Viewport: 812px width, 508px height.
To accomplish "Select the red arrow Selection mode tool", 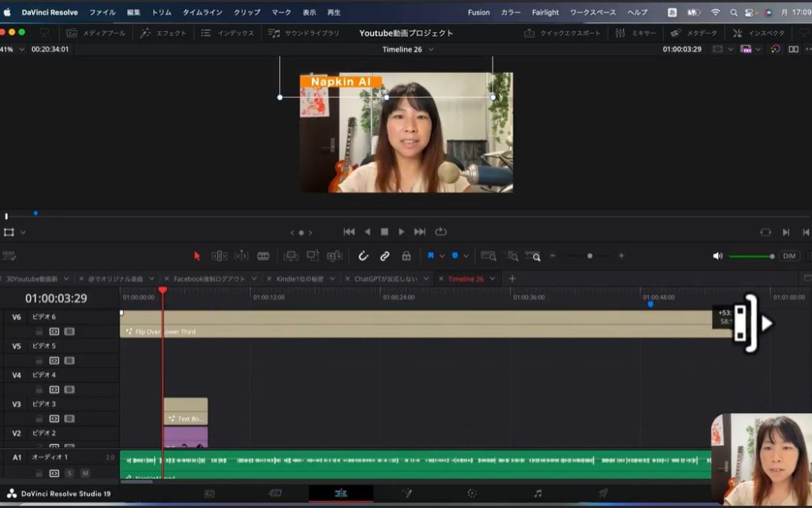I will click(x=197, y=256).
